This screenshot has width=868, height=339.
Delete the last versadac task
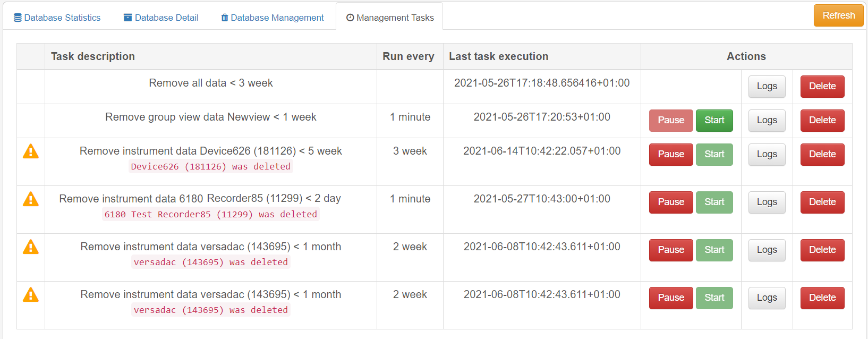click(822, 298)
